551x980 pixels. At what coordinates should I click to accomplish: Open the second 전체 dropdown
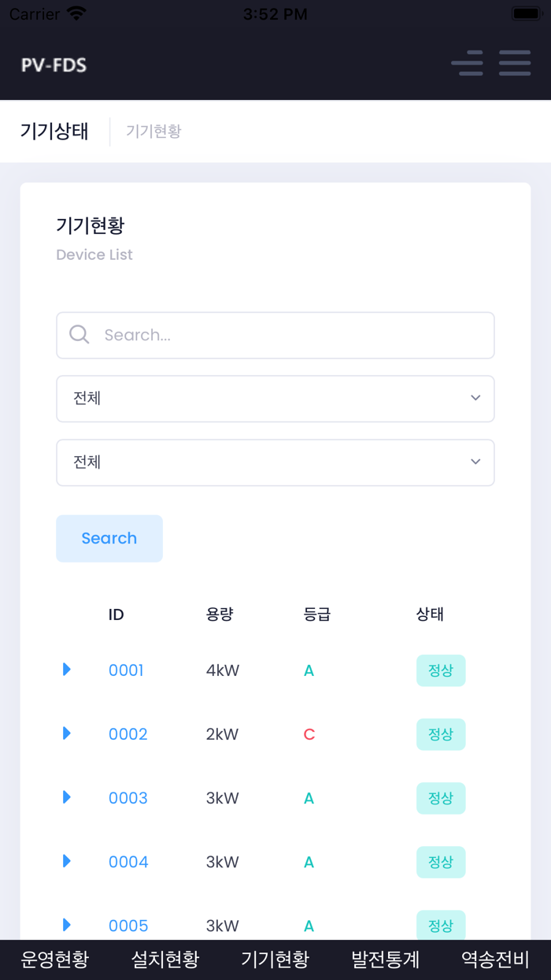275,462
